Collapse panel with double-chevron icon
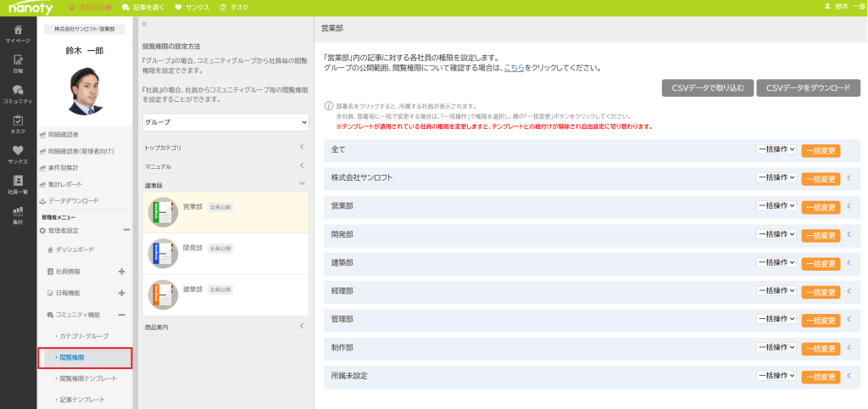The image size is (868, 409). click(x=144, y=25)
